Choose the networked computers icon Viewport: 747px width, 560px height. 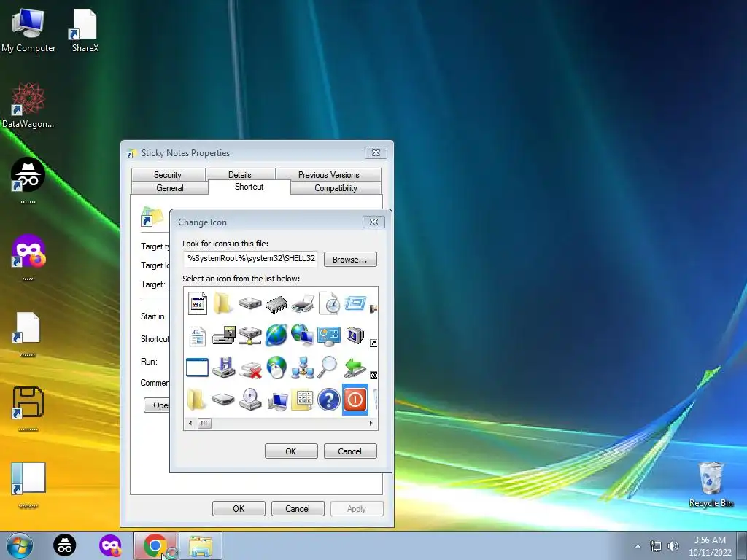pos(303,367)
